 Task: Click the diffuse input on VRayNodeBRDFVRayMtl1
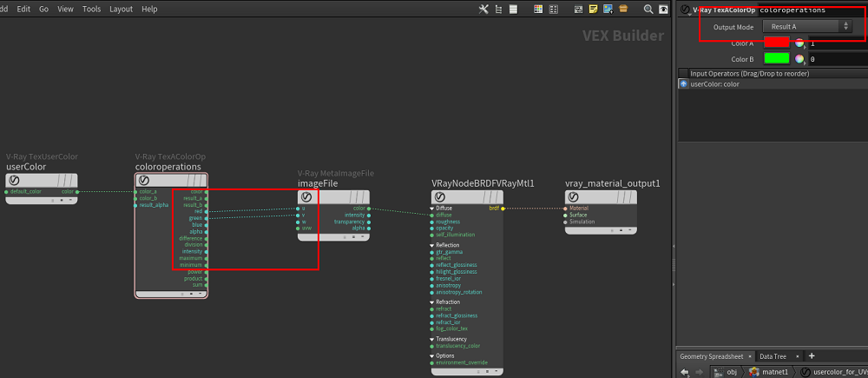pyautogui.click(x=431, y=215)
